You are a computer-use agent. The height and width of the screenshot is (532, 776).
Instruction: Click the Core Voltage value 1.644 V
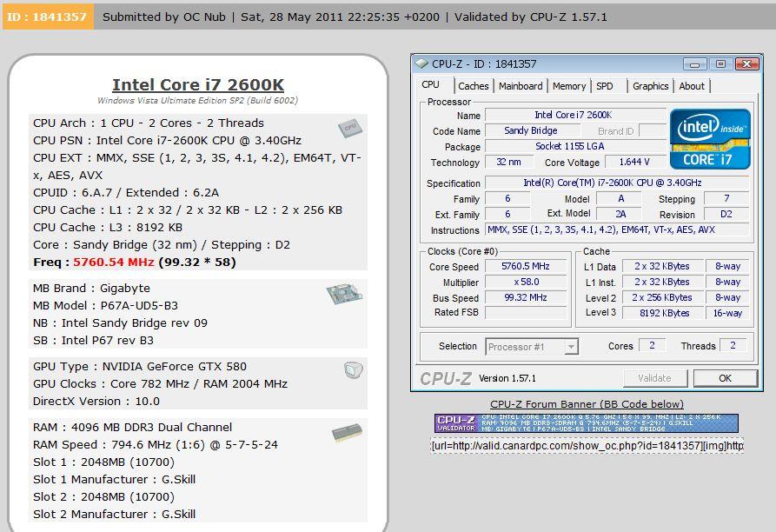point(634,162)
